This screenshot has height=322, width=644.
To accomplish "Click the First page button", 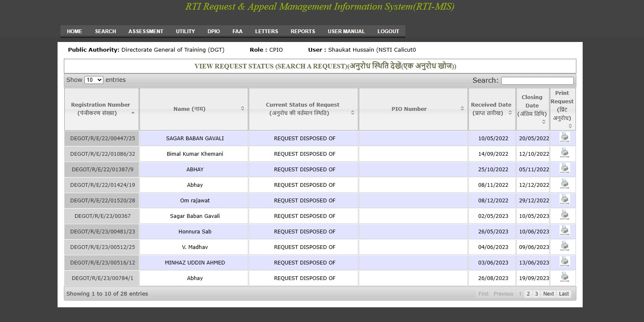I will [484, 294].
